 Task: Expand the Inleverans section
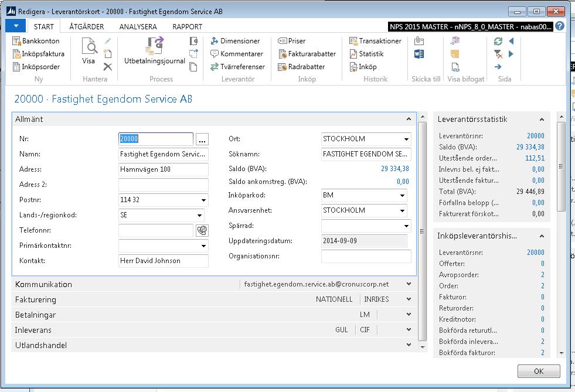409,330
